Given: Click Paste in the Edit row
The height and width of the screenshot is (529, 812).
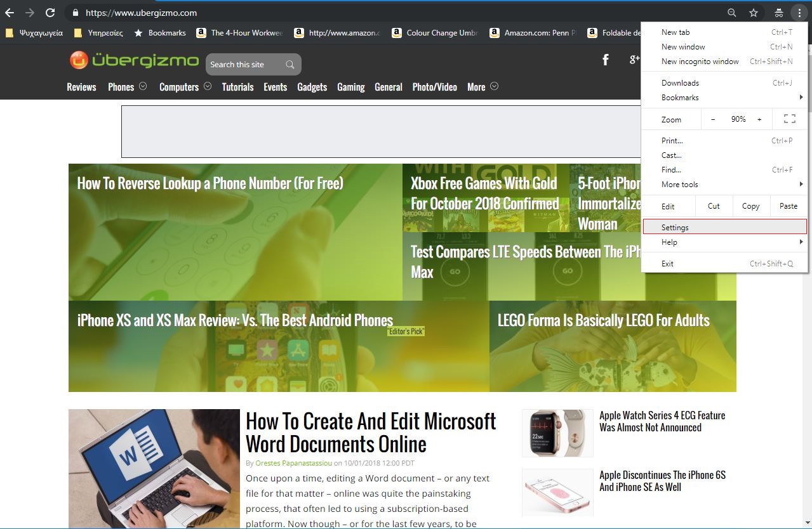Looking at the screenshot, I should [789, 206].
